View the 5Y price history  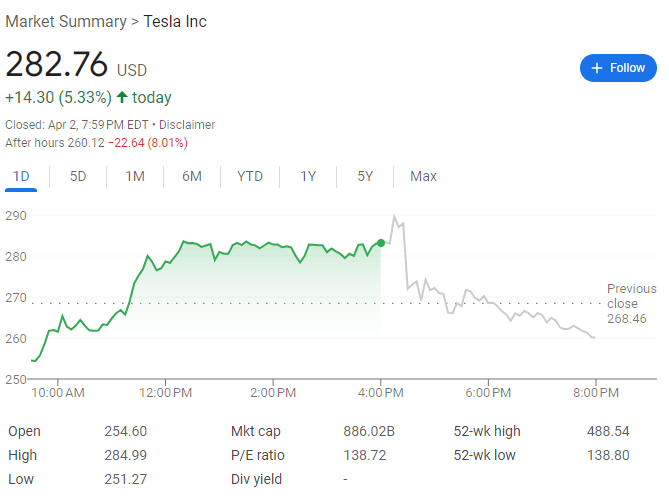pos(365,176)
